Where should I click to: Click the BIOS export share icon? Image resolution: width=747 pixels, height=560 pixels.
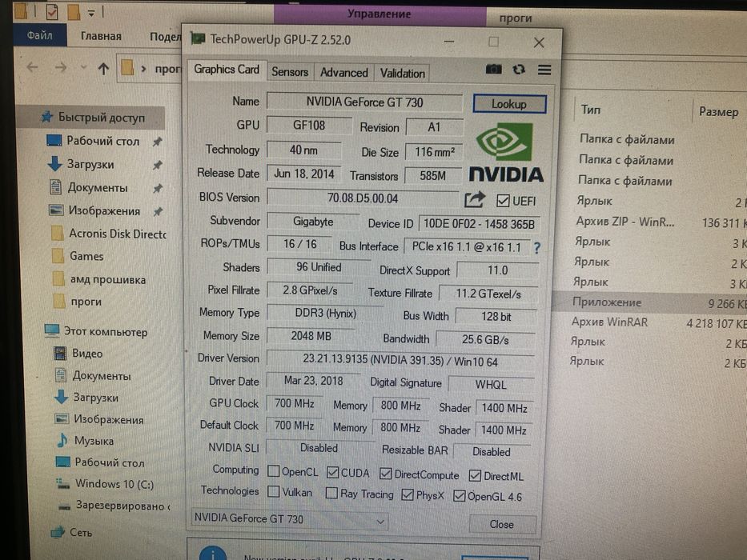(x=475, y=199)
